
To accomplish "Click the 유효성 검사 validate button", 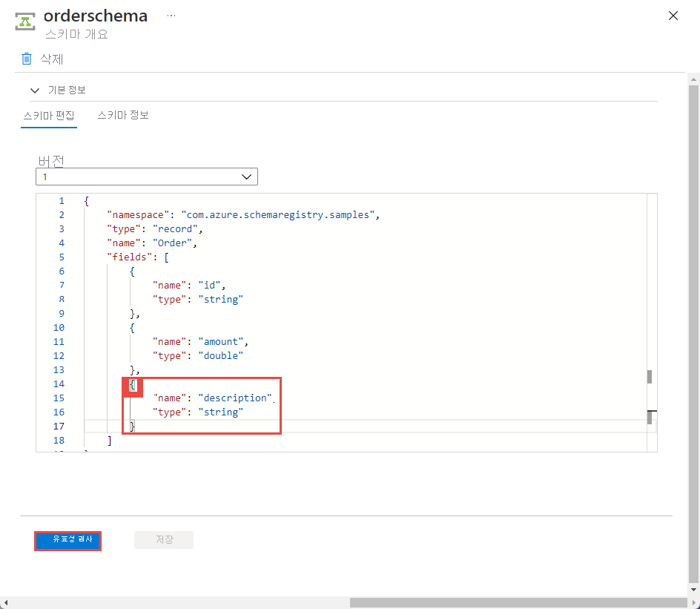I will 68,540.
